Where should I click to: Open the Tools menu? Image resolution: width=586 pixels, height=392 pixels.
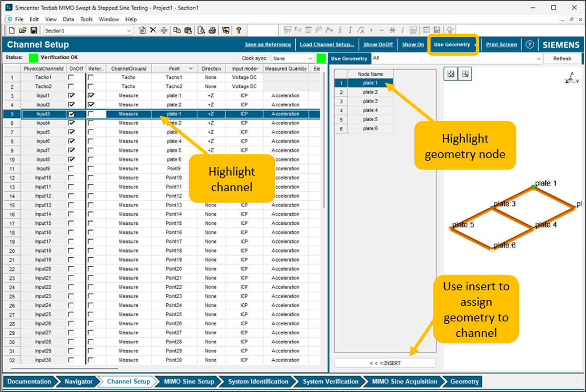(87, 19)
